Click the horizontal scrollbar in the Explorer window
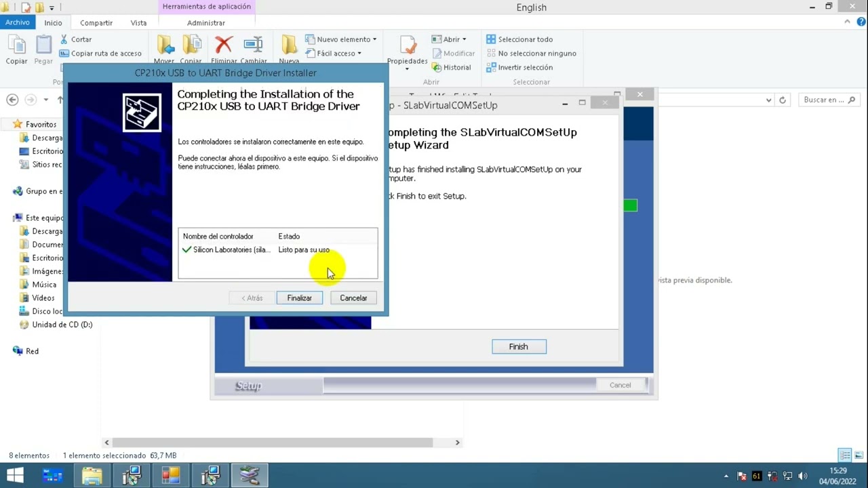Image resolution: width=868 pixels, height=488 pixels. (x=274, y=443)
